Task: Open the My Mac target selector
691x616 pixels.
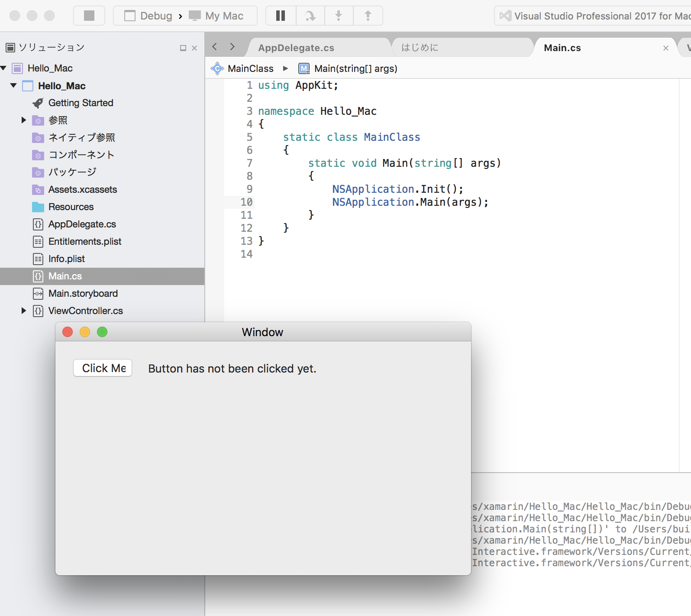Action: [216, 16]
